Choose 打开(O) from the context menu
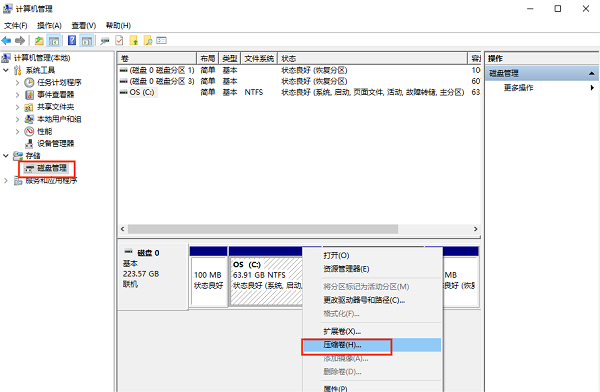600x392 pixels. click(336, 255)
